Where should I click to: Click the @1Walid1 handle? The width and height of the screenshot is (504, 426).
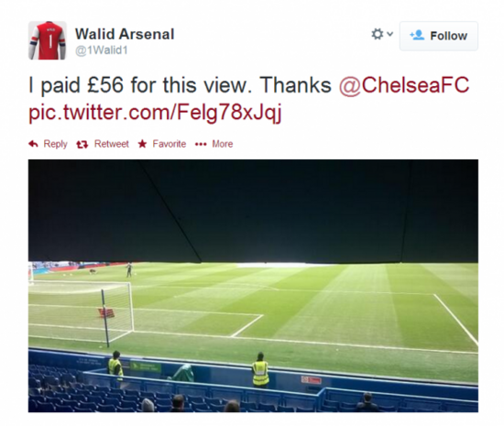(x=102, y=50)
